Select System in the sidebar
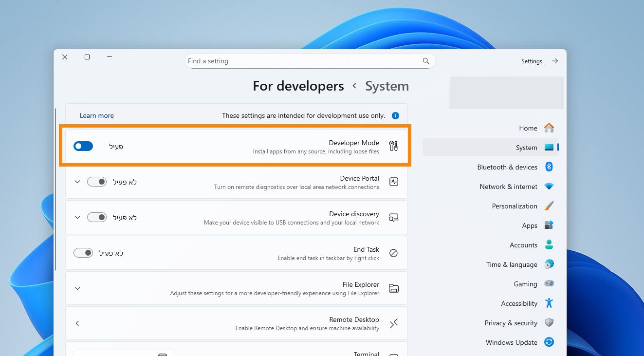Screen dimensions: 644x356 491,148
